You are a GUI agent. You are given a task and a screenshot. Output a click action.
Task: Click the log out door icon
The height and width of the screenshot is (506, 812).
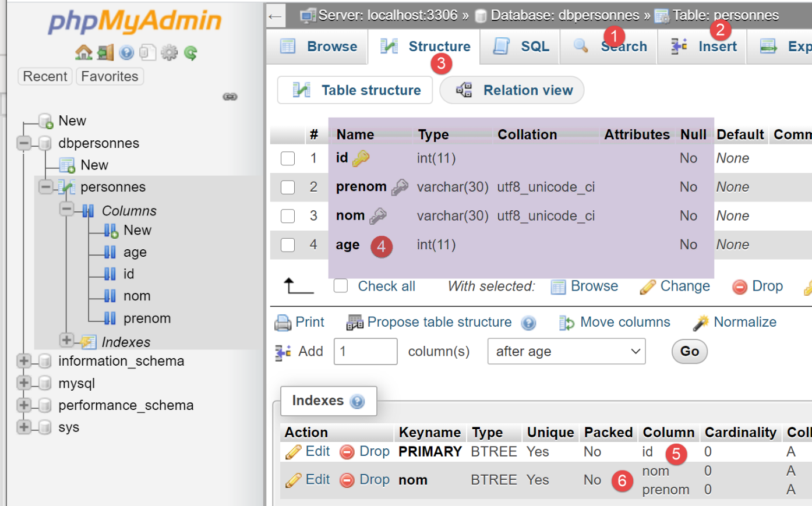(105, 53)
